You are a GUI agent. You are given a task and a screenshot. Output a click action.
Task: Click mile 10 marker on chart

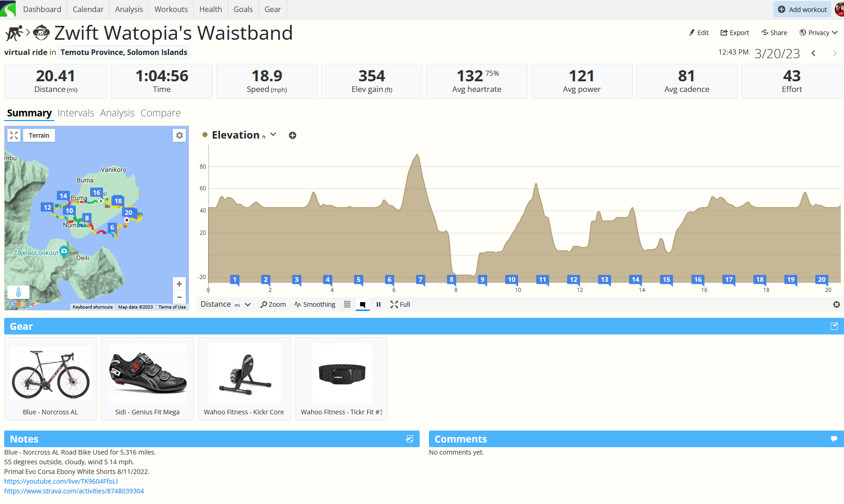(512, 279)
